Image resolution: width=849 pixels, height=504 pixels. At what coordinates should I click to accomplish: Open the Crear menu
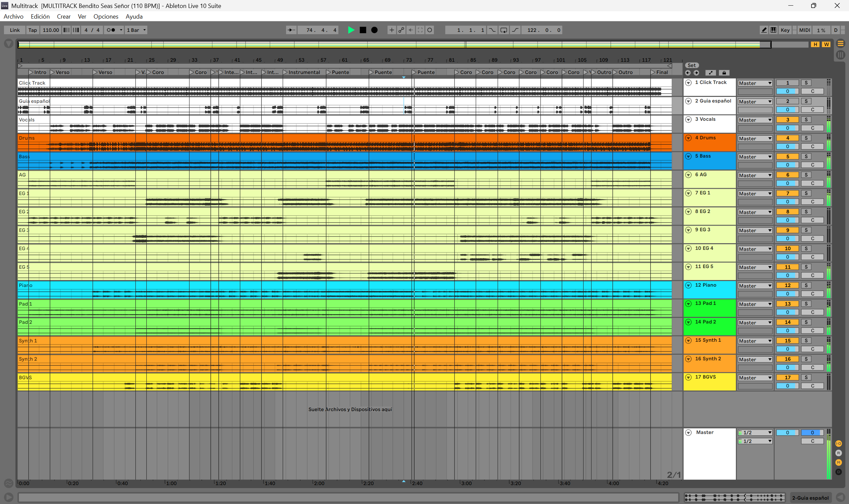(63, 16)
